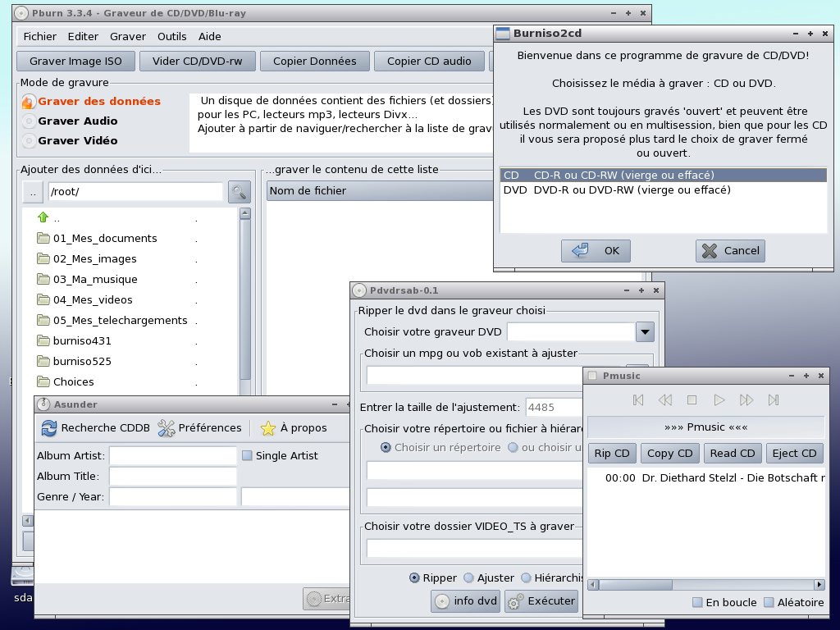Select Graver des données radio button
This screenshot has width=840, height=630.
point(29,101)
